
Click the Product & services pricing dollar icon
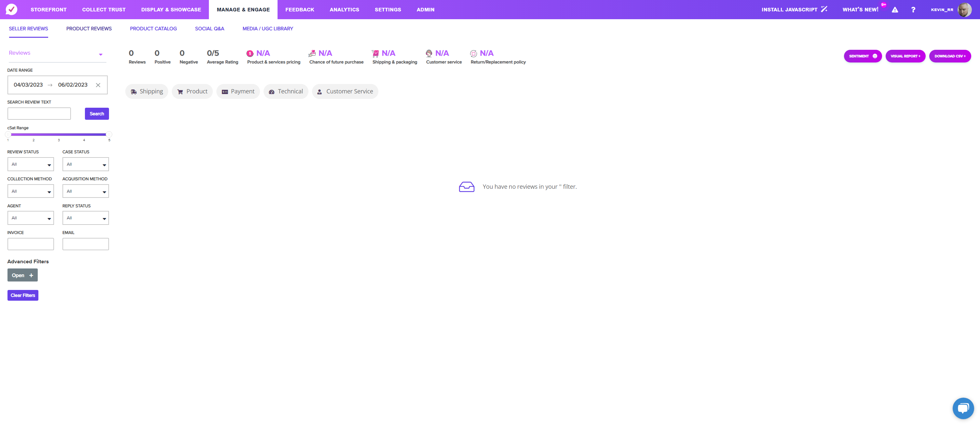tap(250, 54)
